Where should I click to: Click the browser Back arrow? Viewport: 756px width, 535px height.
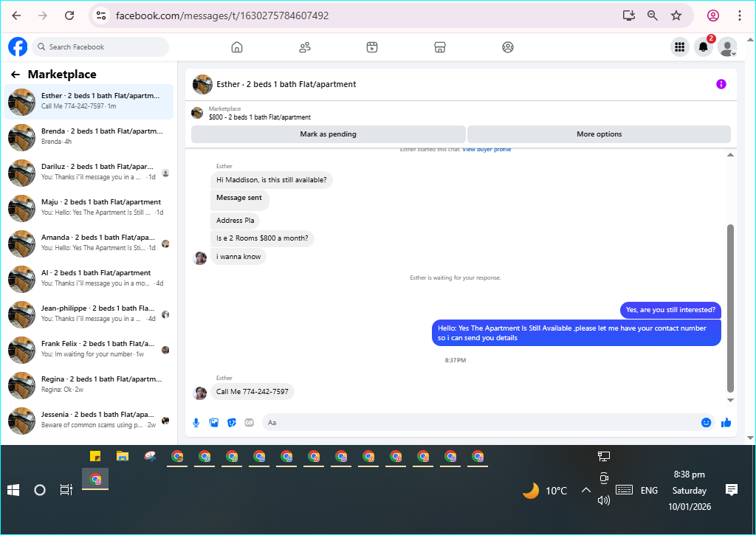16,15
